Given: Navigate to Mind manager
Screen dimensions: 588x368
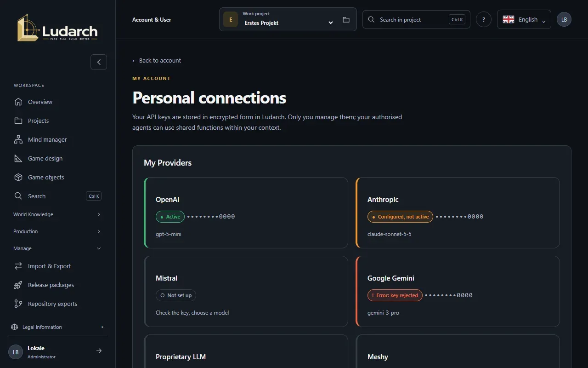Looking at the screenshot, I should [x=57, y=139].
